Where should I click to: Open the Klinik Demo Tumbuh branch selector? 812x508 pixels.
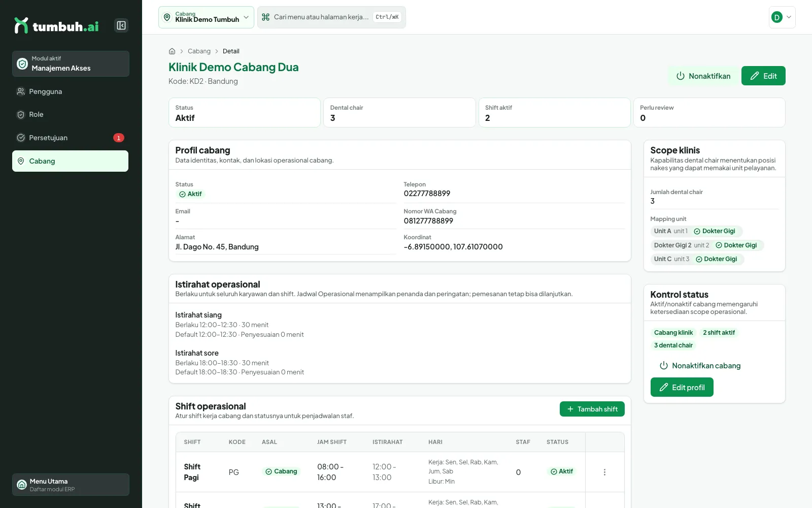(206, 17)
